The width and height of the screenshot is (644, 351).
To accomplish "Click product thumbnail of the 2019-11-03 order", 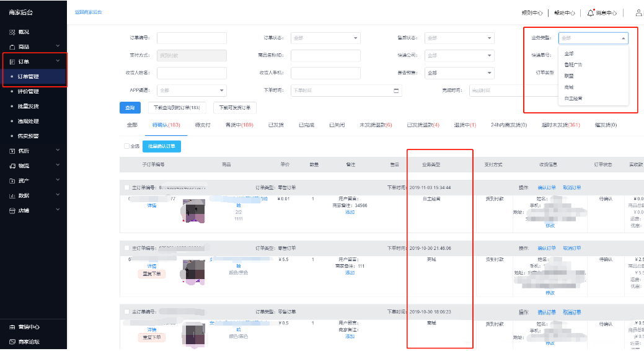I will click(193, 211).
